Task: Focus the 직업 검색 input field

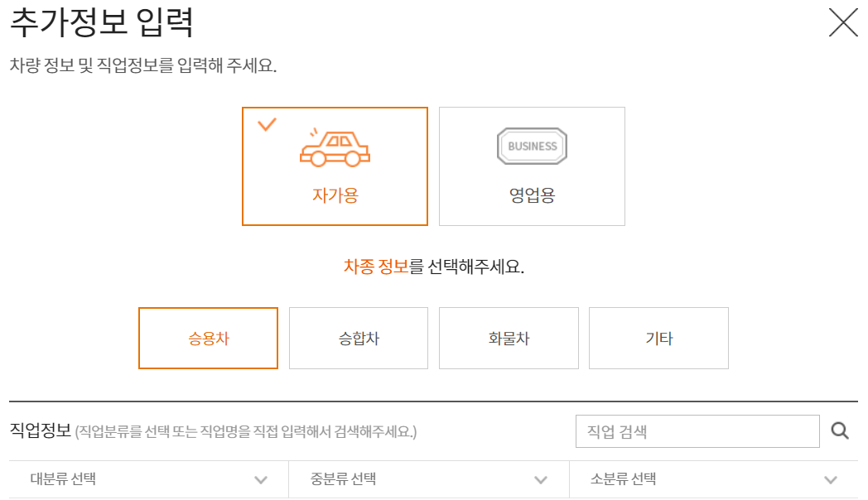Action: (697, 430)
